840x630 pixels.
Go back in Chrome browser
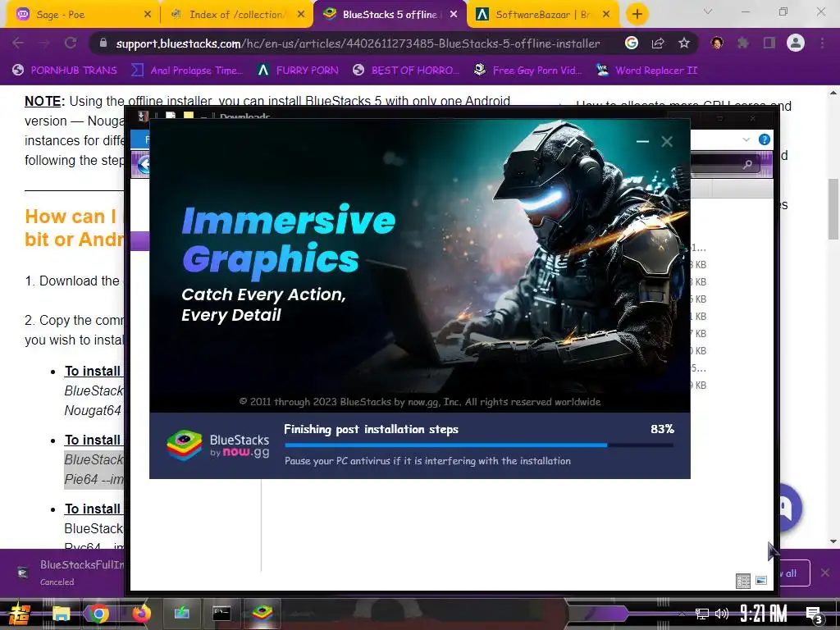point(18,43)
